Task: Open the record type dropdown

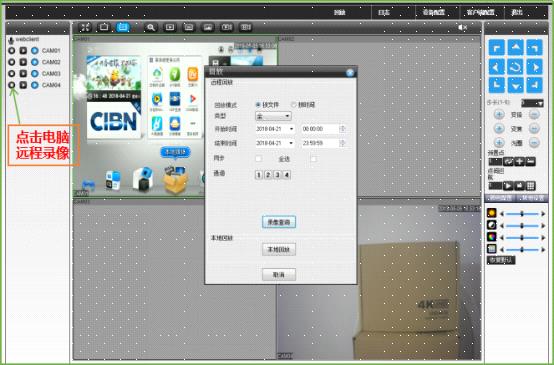Action: [273, 116]
